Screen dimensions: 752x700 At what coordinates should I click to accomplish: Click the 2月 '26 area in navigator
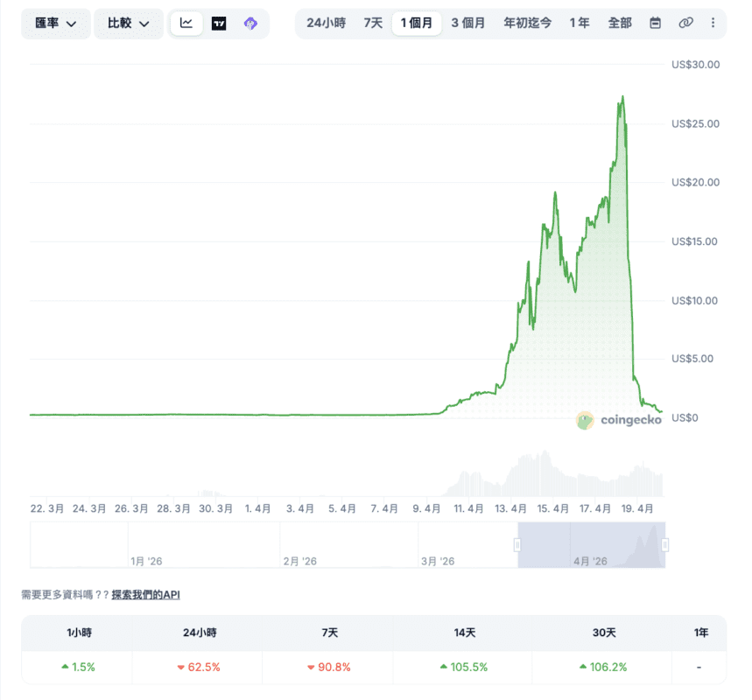tap(300, 560)
